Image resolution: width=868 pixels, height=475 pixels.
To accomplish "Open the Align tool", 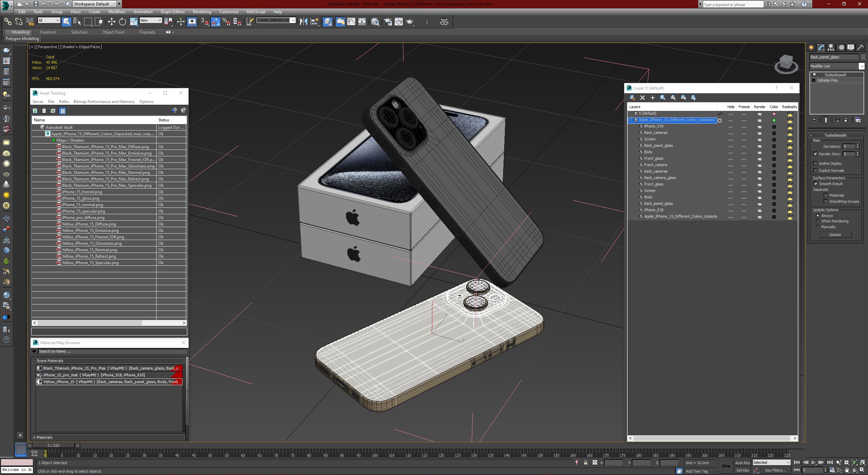I will pos(315,22).
